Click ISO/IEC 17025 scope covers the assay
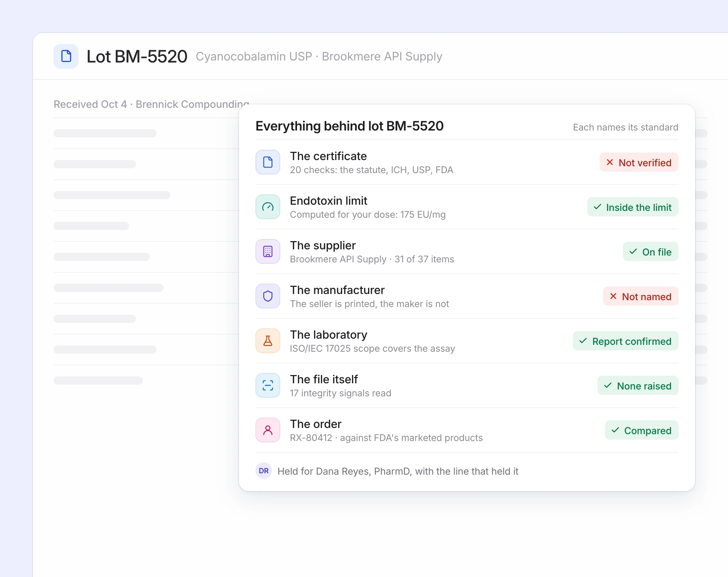The image size is (728, 577). click(373, 349)
